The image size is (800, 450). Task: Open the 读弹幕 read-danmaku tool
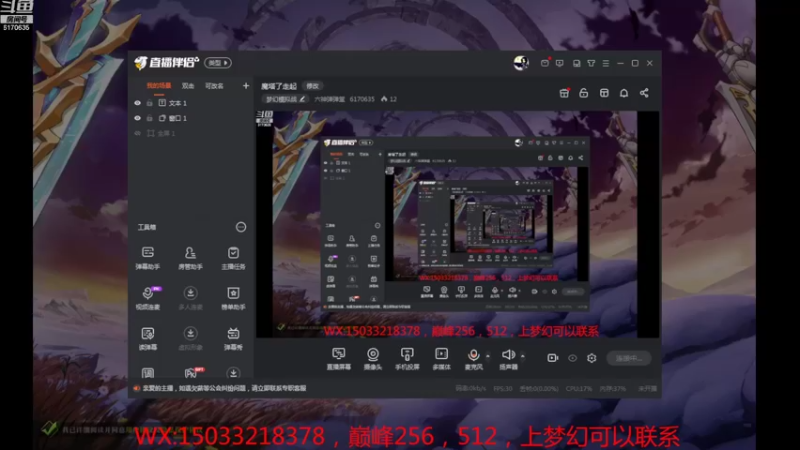pyautogui.click(x=147, y=338)
